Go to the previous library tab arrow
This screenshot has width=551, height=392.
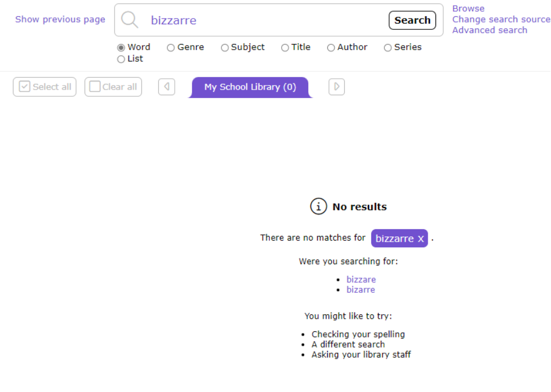click(x=167, y=87)
